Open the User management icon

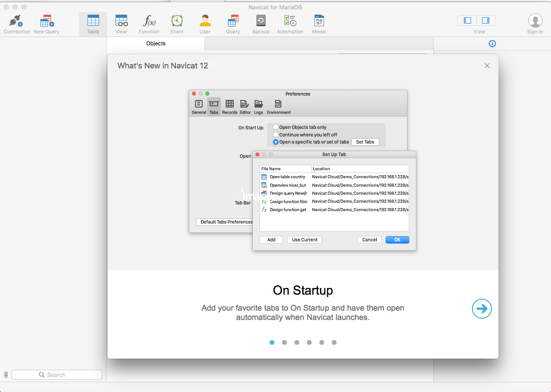[205, 24]
